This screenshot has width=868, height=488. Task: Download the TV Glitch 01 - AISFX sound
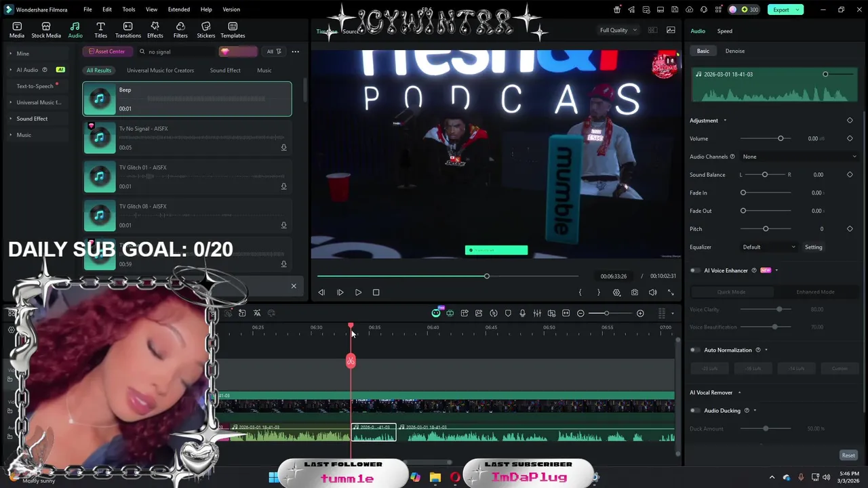[x=283, y=186]
